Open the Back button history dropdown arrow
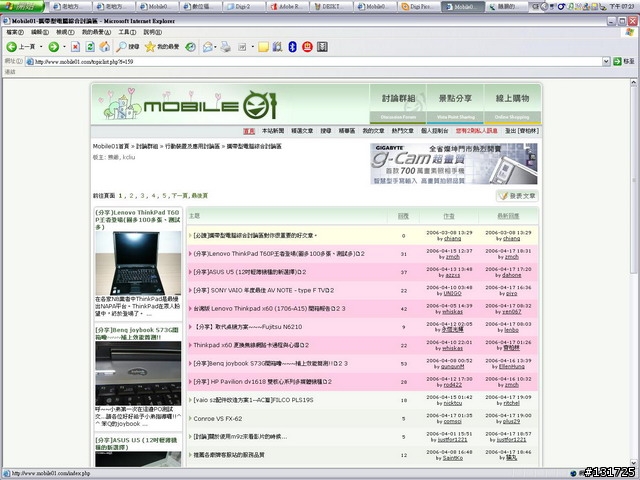 click(x=41, y=47)
